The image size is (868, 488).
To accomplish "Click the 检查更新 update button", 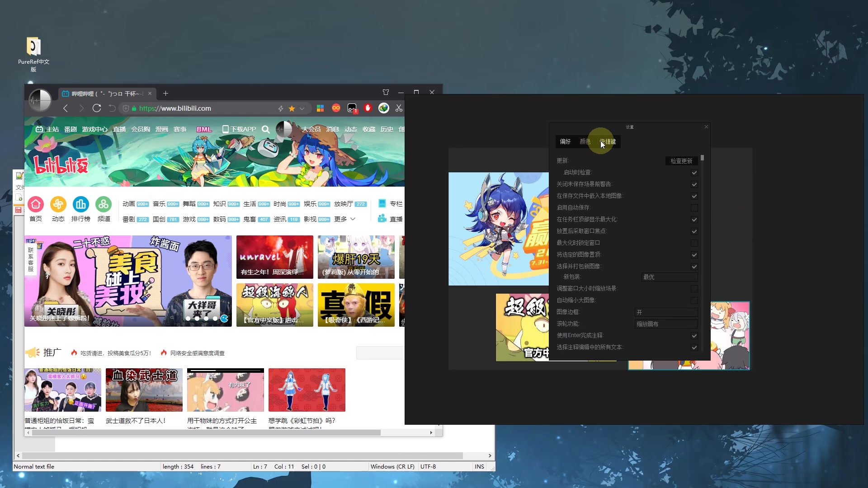I will point(681,160).
